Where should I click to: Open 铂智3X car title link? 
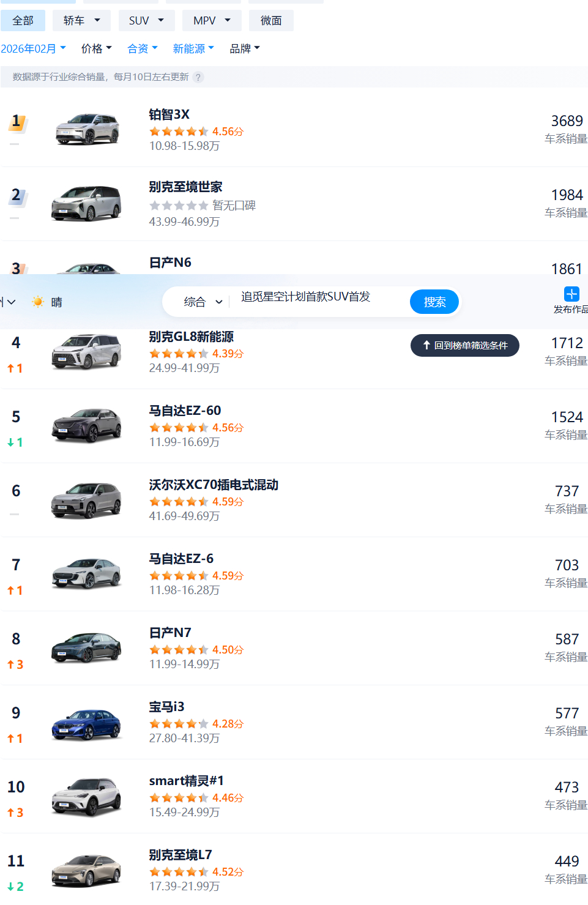tap(169, 114)
